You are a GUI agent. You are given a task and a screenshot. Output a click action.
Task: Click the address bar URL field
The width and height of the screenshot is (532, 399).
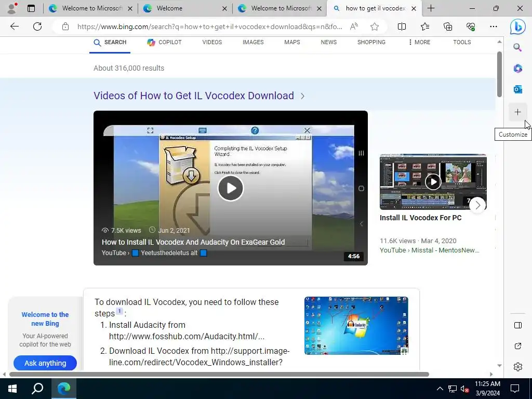coord(209,26)
